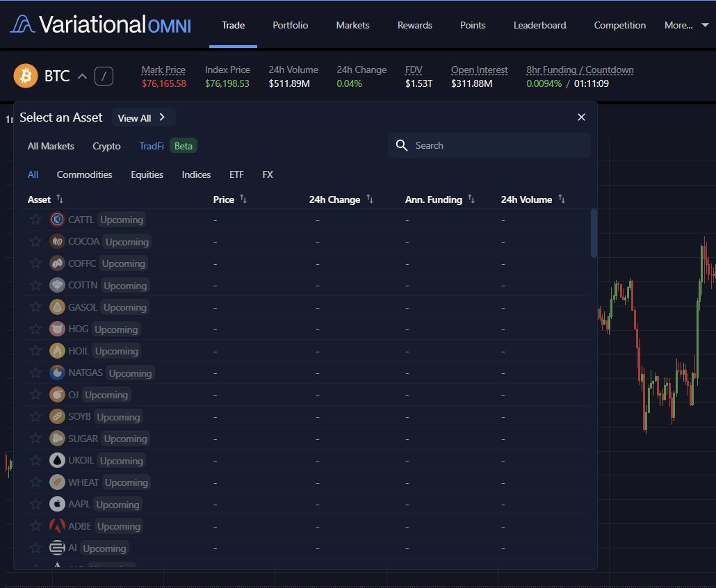Click the Mark Price label
Viewport: 716px width, 588px height.
163,70
